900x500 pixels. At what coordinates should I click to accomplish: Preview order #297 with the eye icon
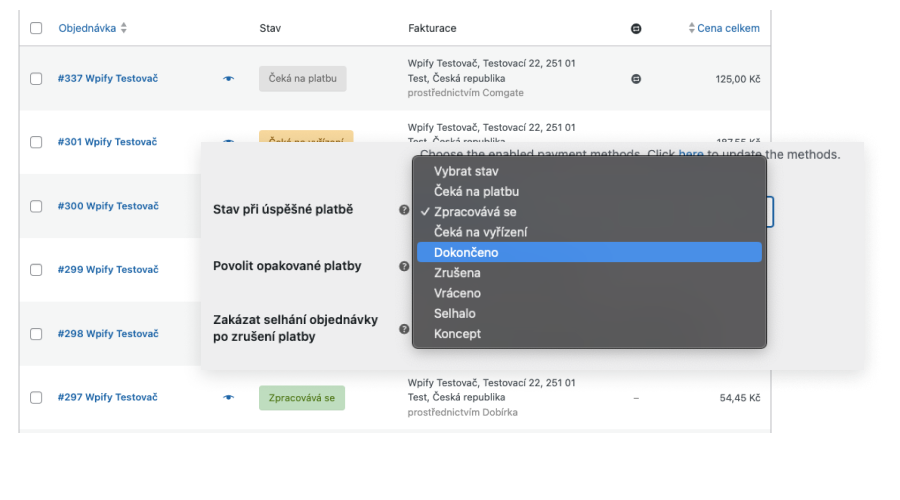(228, 397)
